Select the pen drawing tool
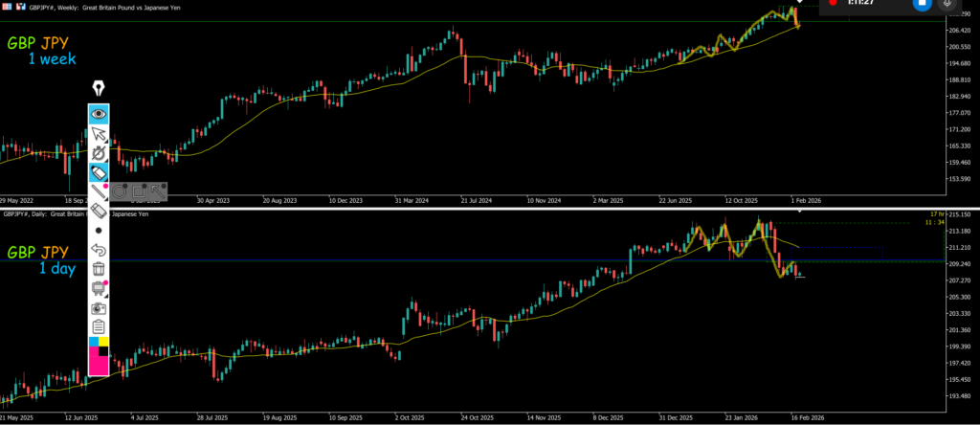Viewport: 980px width, 425px height. tap(98, 153)
